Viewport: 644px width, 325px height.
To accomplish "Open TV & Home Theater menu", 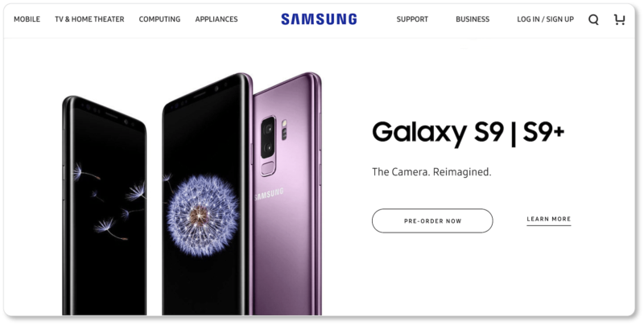I will point(89,19).
